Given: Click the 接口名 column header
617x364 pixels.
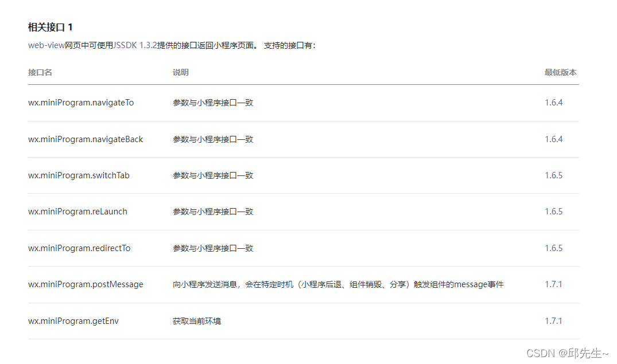Looking at the screenshot, I should 40,72.
